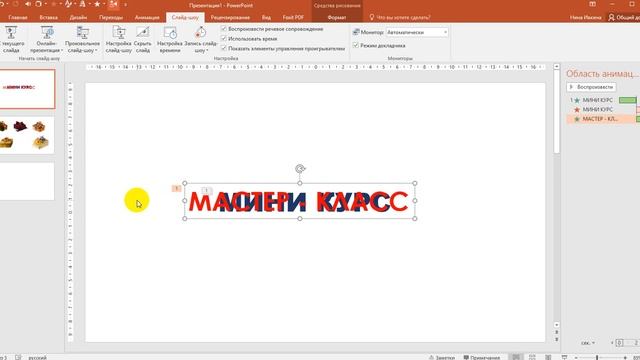Open the Формат tab
Image resolution: width=640 pixels, height=360 pixels.
pyautogui.click(x=337, y=17)
